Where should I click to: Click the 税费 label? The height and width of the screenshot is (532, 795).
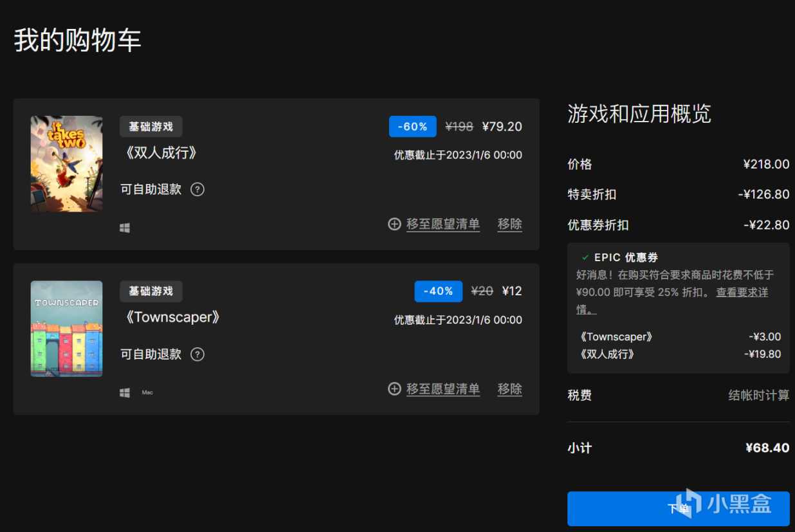coord(580,395)
